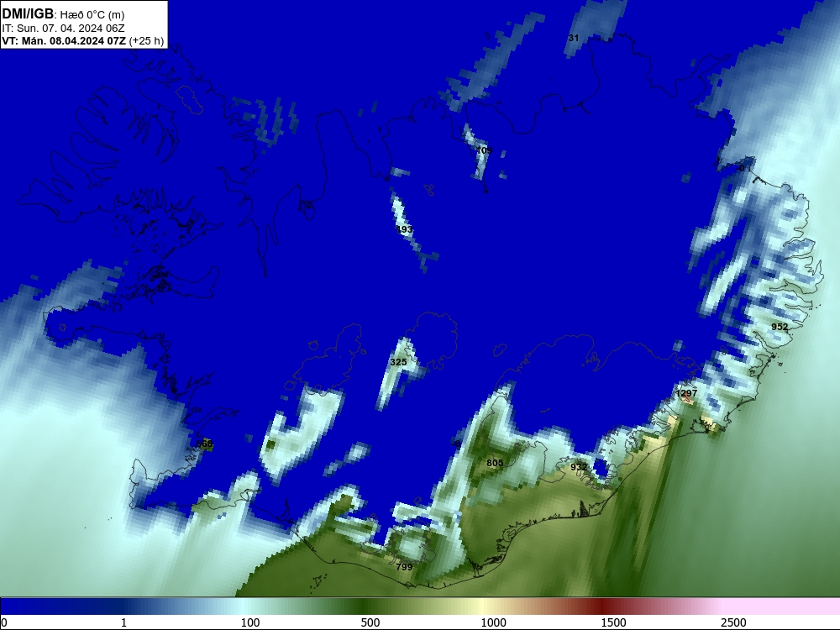Click the map value label '31'

point(574,38)
